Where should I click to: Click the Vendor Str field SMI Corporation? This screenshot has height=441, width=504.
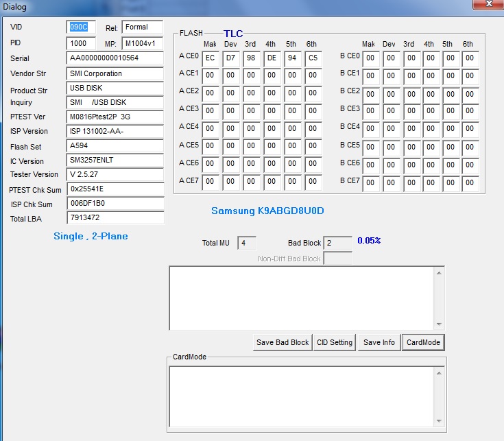click(115, 73)
